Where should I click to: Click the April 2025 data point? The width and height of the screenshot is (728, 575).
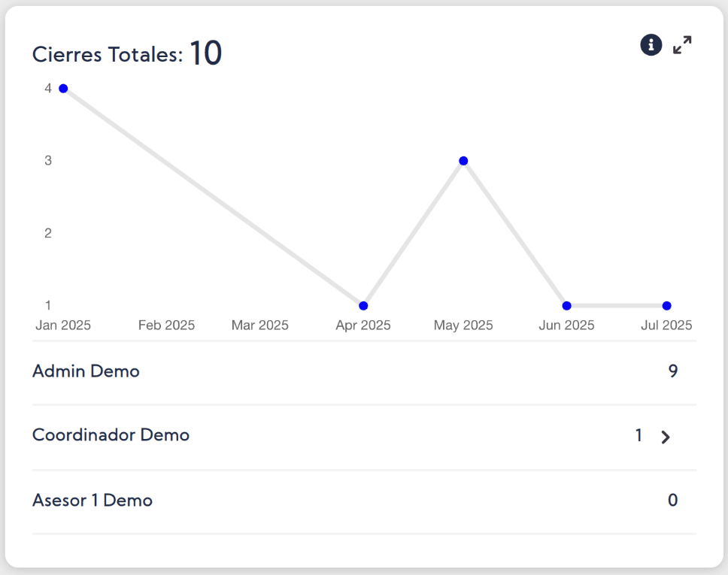pos(363,306)
